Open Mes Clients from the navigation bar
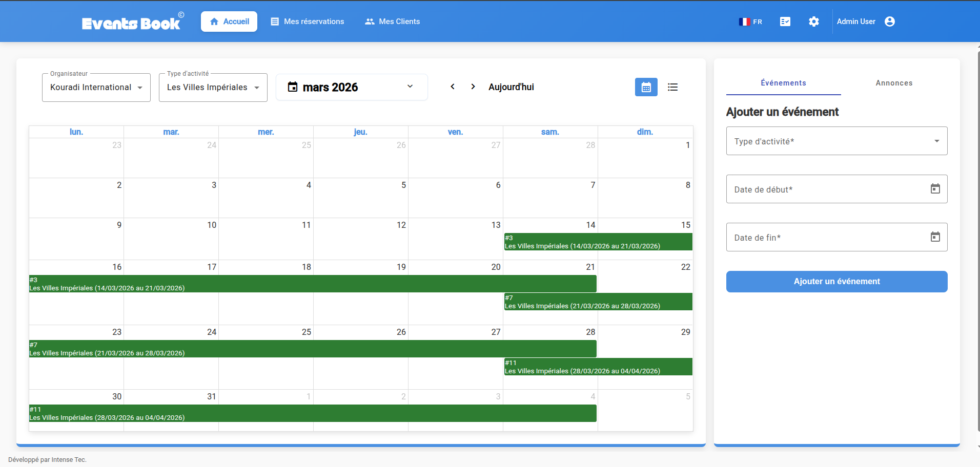Screen dimensions: 980x467 (x=392, y=22)
